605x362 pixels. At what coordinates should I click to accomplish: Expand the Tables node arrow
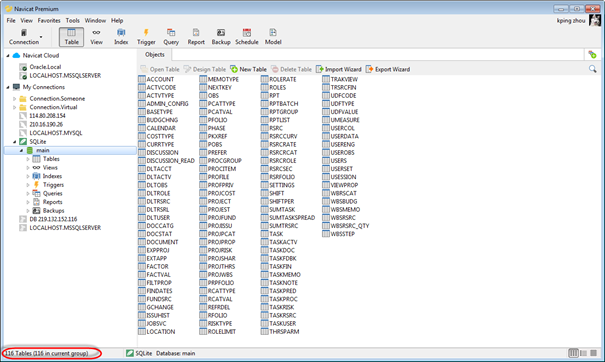pos(28,159)
